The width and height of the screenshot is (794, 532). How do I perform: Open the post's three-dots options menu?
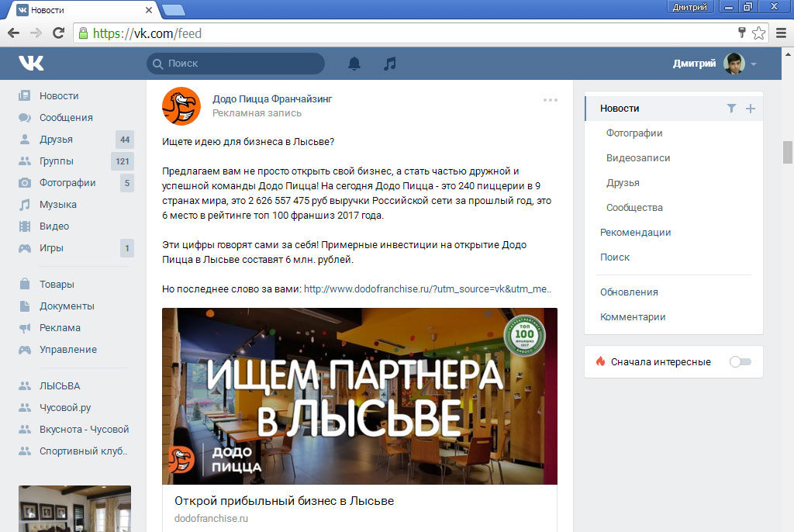(x=551, y=100)
